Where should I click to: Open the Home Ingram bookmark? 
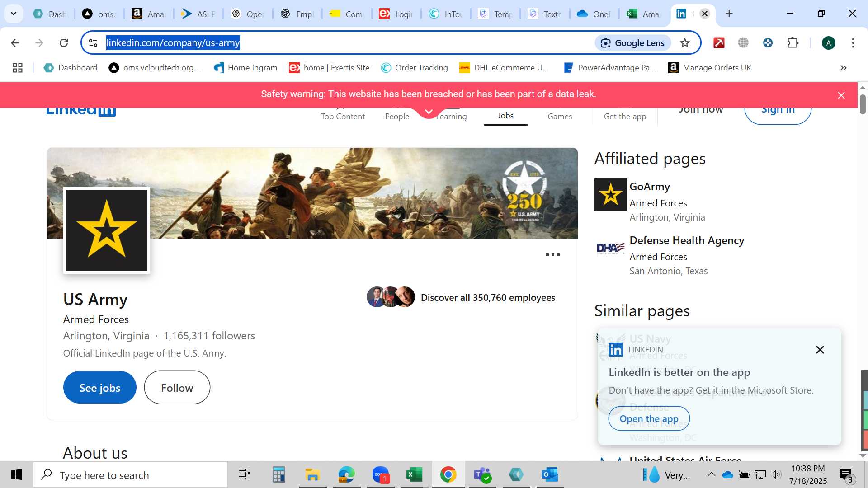tap(245, 68)
